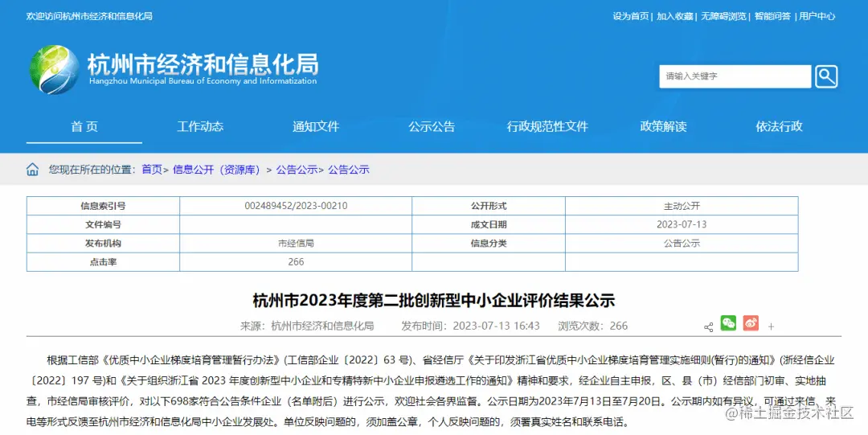Click the 主动公开 table cell

click(x=682, y=206)
